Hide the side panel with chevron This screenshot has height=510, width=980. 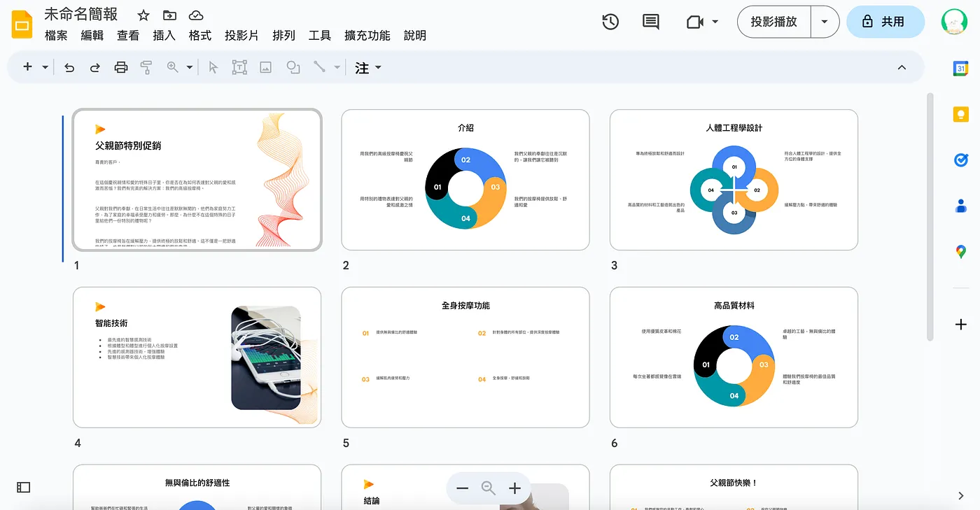click(x=960, y=495)
